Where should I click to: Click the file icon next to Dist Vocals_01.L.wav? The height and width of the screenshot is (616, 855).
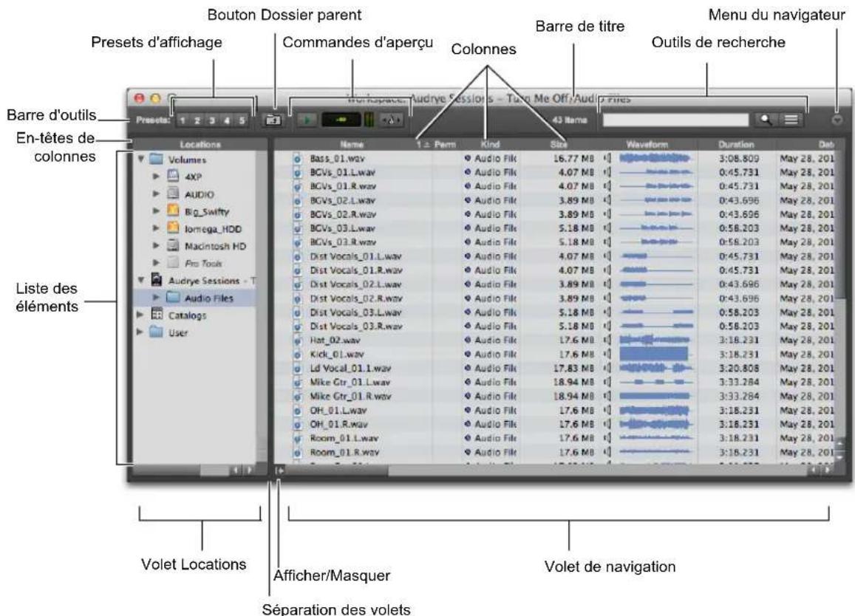coord(297,256)
